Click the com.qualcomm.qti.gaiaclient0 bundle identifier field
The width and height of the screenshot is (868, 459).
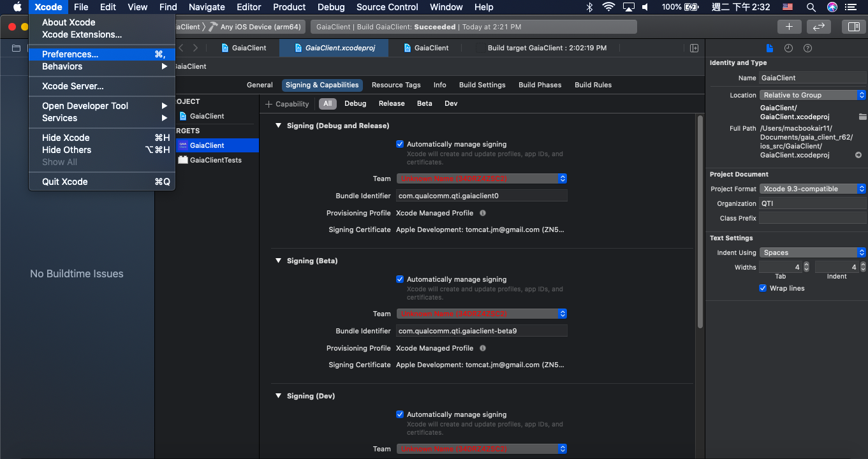click(x=482, y=196)
